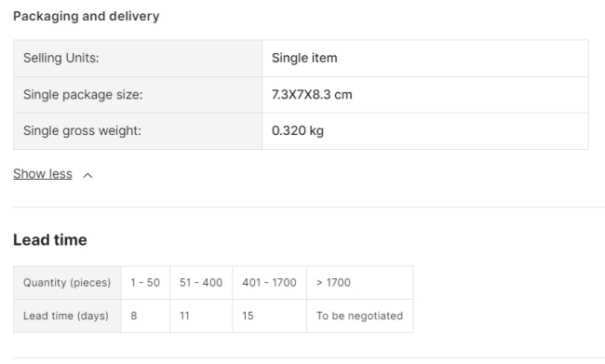The width and height of the screenshot is (605, 364).
Task: Select the 401 - 1700 quantity cell
Action: point(269,283)
